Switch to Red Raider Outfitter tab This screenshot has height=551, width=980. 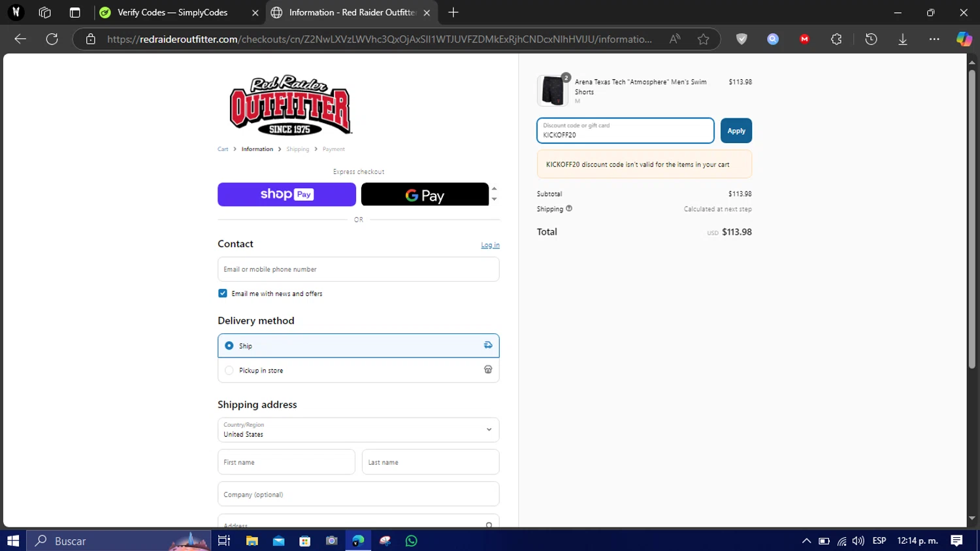tap(351, 12)
